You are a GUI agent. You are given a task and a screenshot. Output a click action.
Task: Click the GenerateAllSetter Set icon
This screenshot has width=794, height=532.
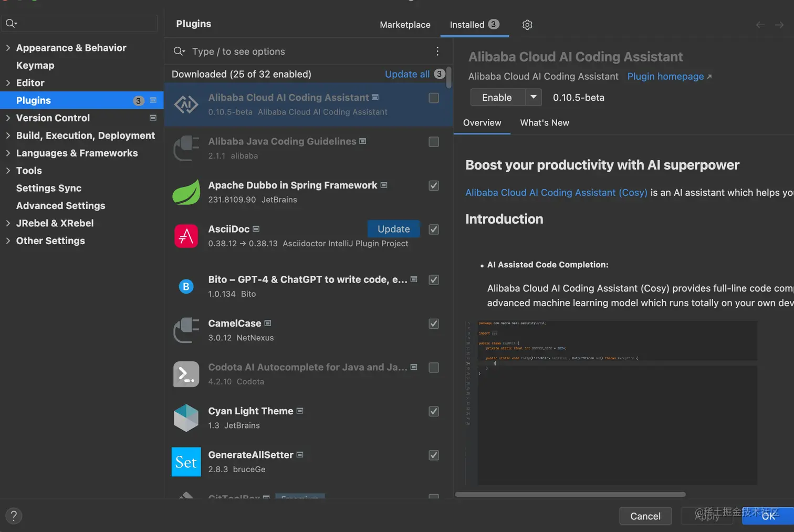[x=186, y=462]
